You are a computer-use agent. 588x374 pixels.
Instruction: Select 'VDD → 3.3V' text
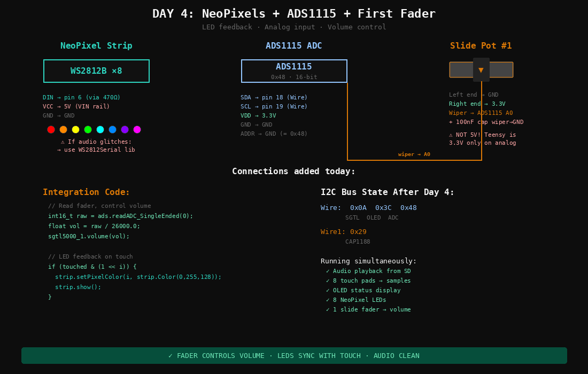tap(258, 115)
